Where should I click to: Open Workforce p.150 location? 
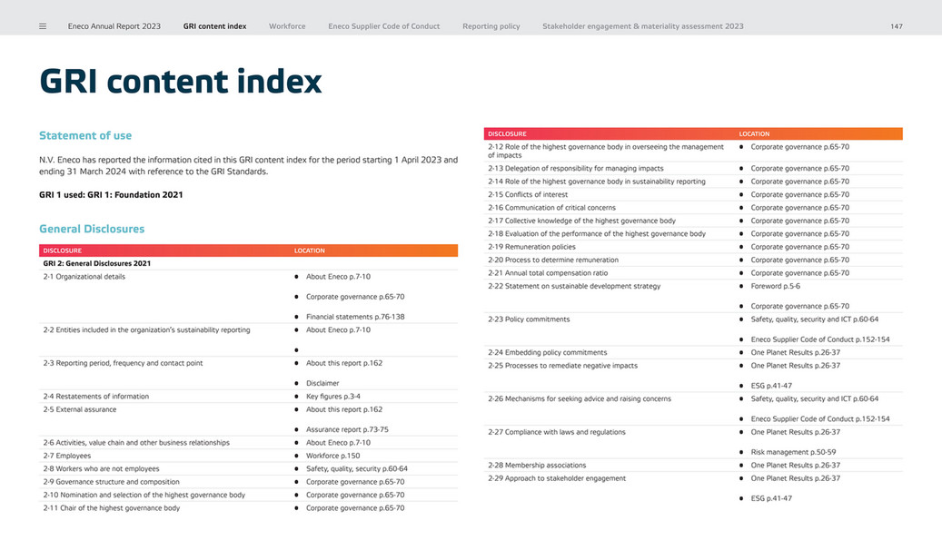(x=332, y=457)
